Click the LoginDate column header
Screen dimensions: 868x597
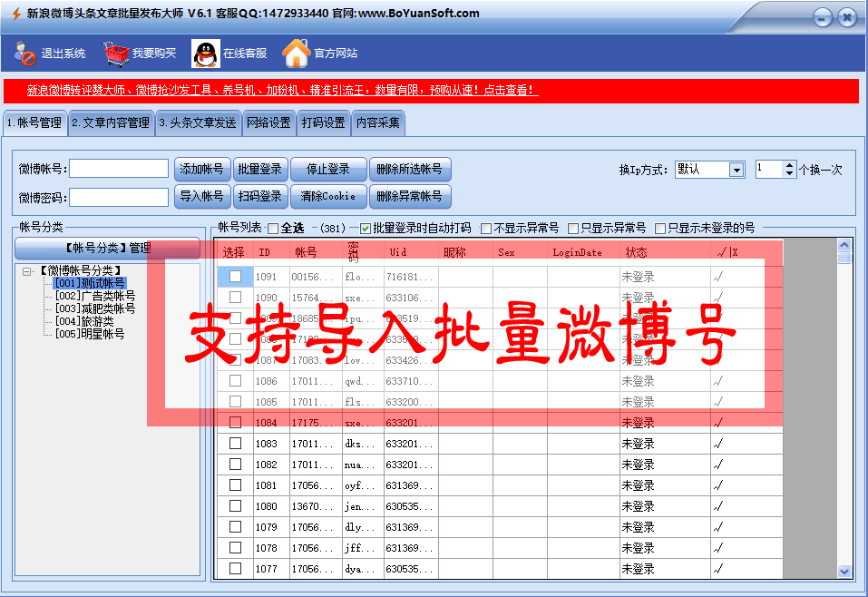[x=584, y=252]
